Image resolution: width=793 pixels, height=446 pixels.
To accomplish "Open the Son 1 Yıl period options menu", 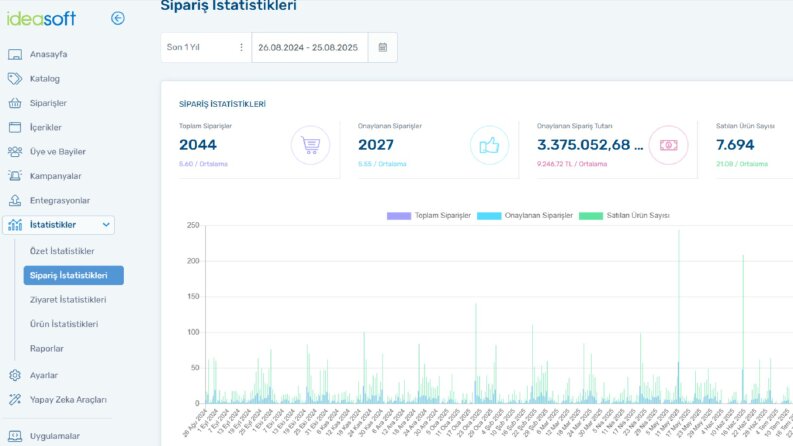I will click(241, 47).
